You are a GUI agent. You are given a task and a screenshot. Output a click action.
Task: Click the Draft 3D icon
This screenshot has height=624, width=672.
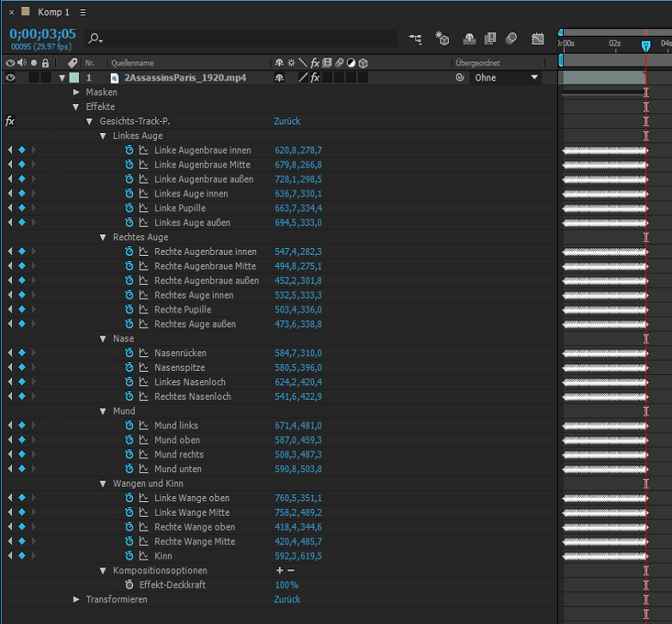(x=442, y=39)
